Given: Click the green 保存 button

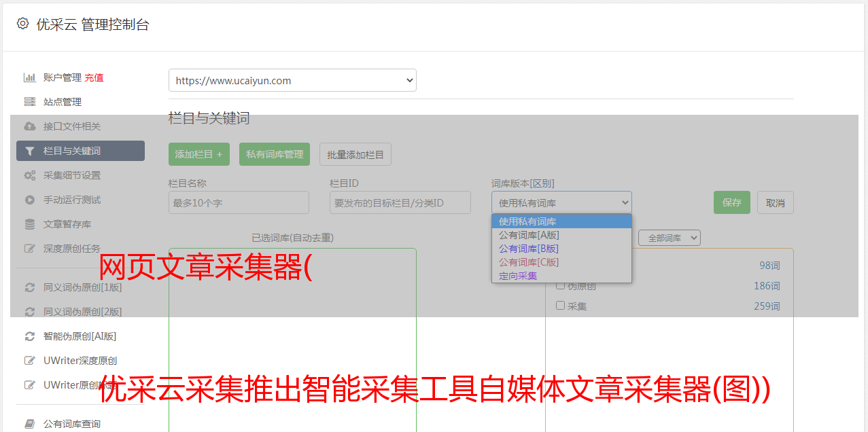Looking at the screenshot, I should pos(732,202).
